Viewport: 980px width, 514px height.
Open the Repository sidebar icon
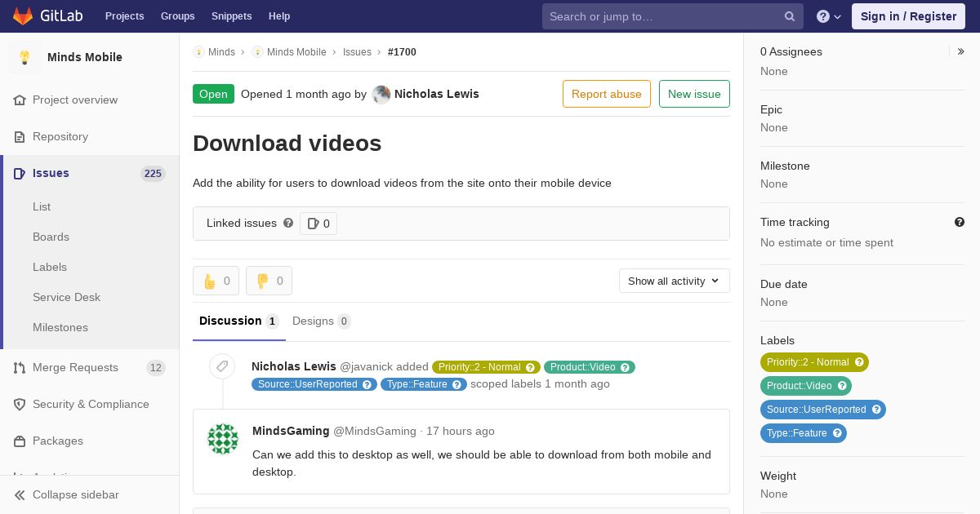click(20, 136)
